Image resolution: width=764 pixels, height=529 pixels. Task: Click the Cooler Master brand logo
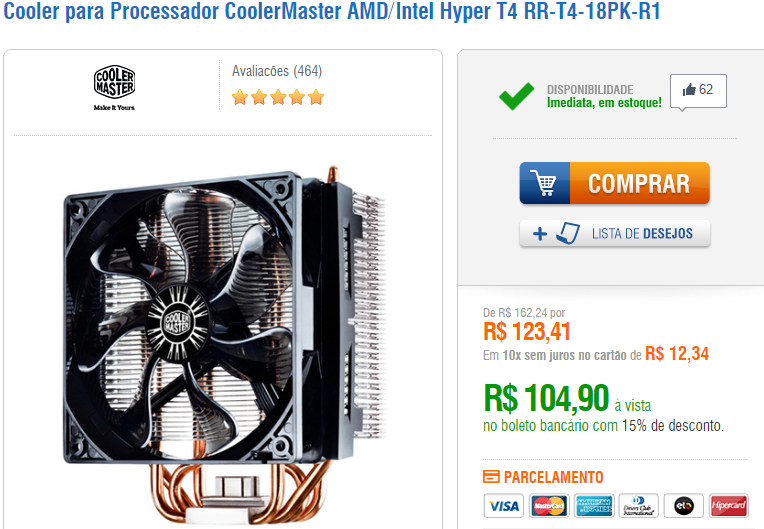(114, 88)
